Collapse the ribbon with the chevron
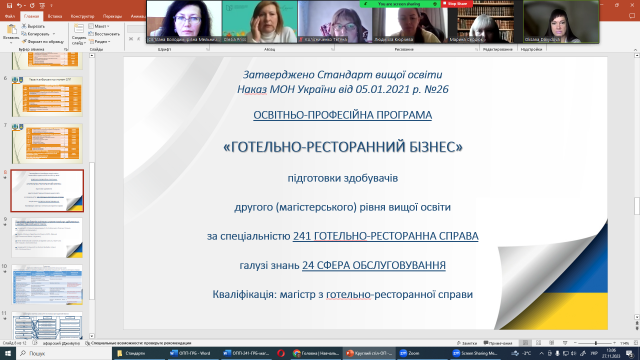This screenshot has height=360, width=640. (x=635, y=49)
